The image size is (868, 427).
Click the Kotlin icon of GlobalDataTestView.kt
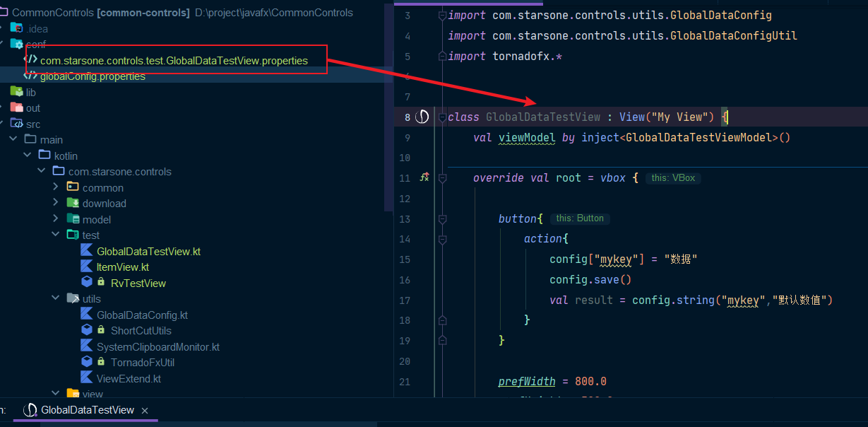click(x=87, y=251)
